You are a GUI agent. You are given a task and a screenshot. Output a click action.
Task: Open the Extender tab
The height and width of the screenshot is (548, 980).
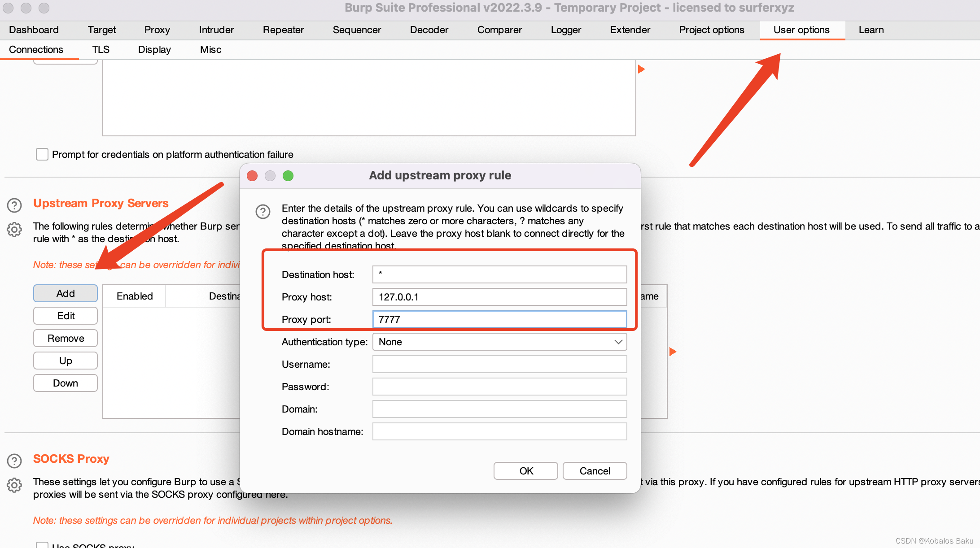[630, 30]
